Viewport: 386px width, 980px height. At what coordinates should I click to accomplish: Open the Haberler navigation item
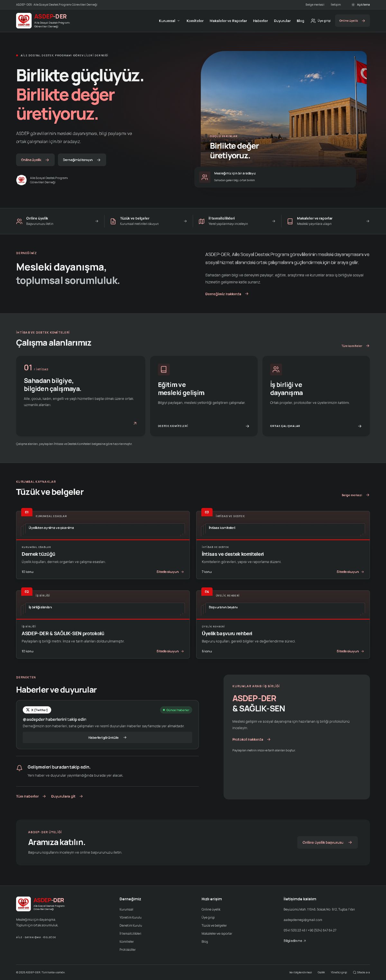260,21
